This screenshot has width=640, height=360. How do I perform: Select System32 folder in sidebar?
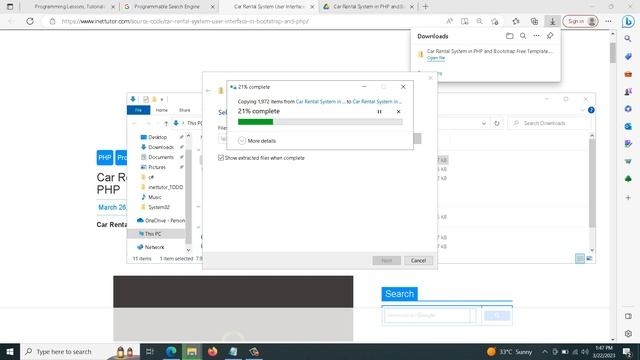tap(159, 207)
